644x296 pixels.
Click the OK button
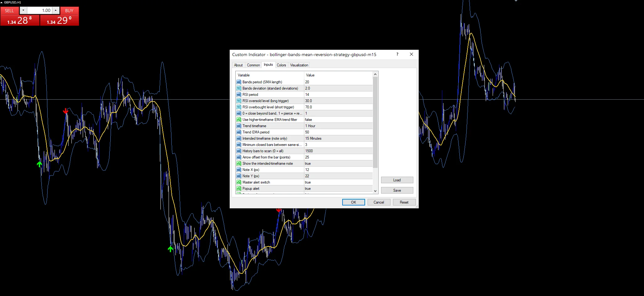(353, 202)
